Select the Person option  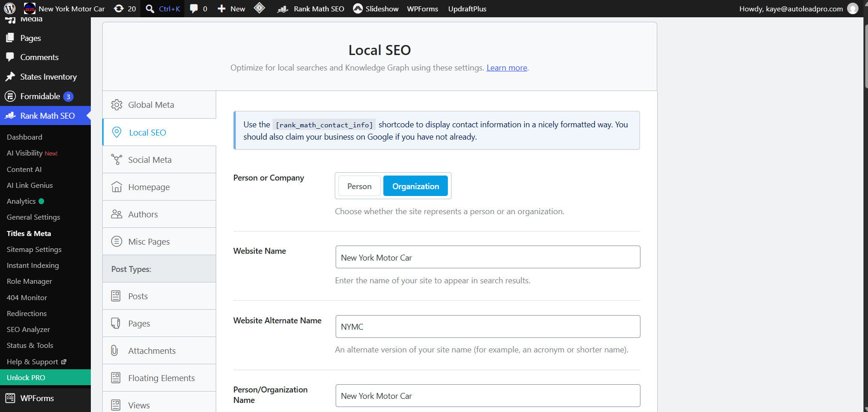pyautogui.click(x=359, y=186)
